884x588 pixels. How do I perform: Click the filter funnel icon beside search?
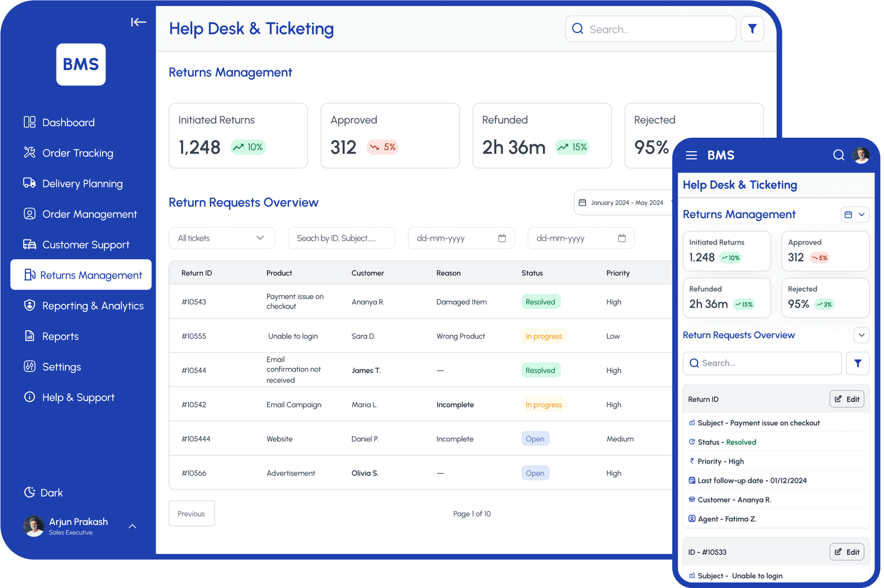(x=752, y=29)
